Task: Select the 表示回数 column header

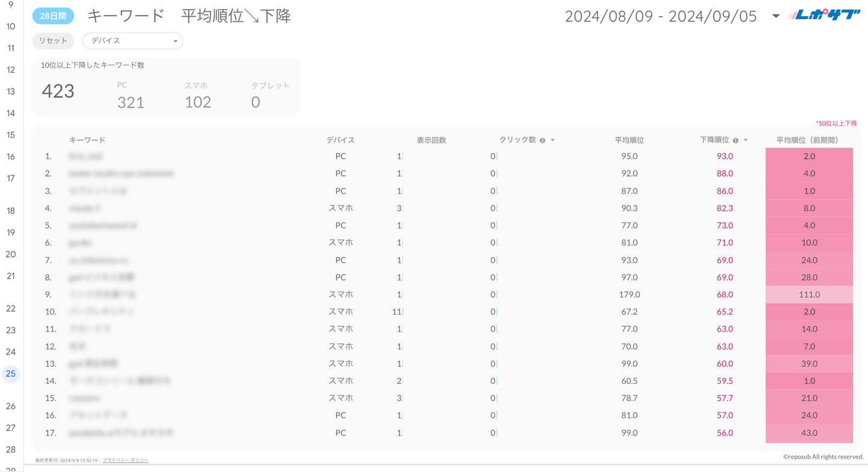Action: pos(431,141)
